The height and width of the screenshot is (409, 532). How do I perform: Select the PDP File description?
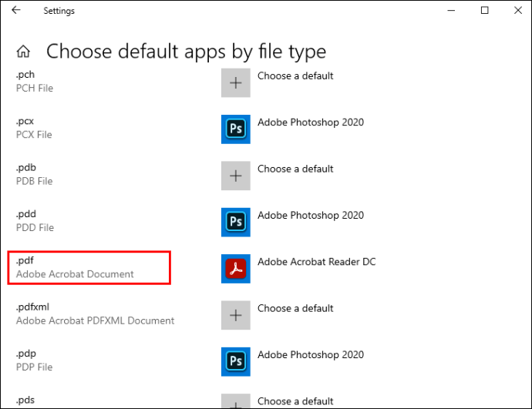34,367
